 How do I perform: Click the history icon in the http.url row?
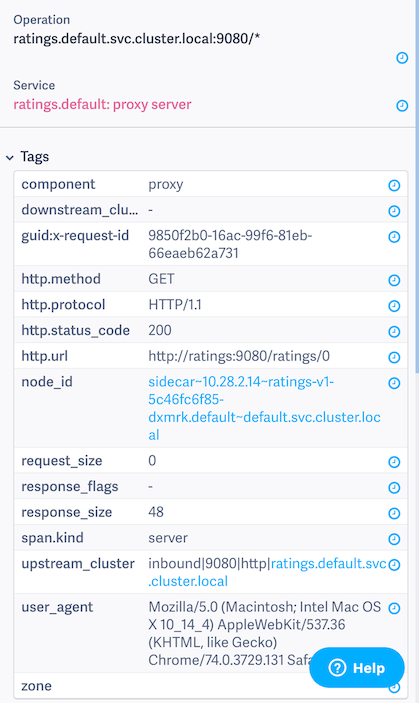pos(394,357)
